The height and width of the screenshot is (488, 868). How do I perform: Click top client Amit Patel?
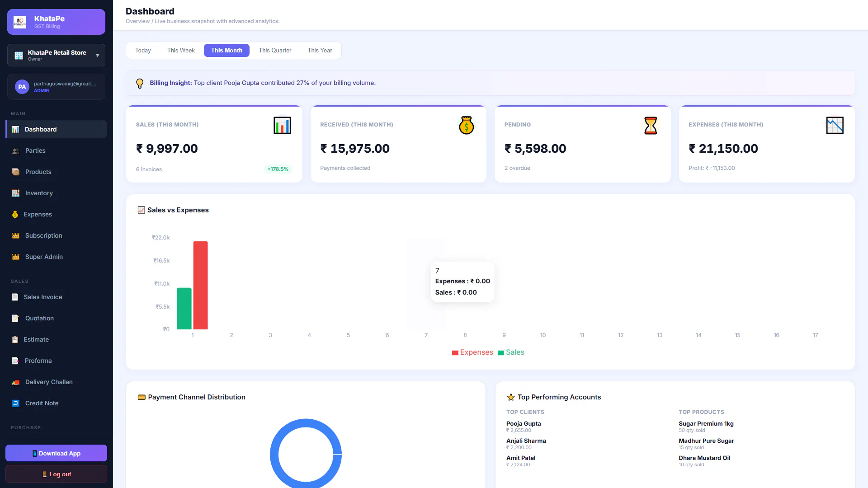521,458
